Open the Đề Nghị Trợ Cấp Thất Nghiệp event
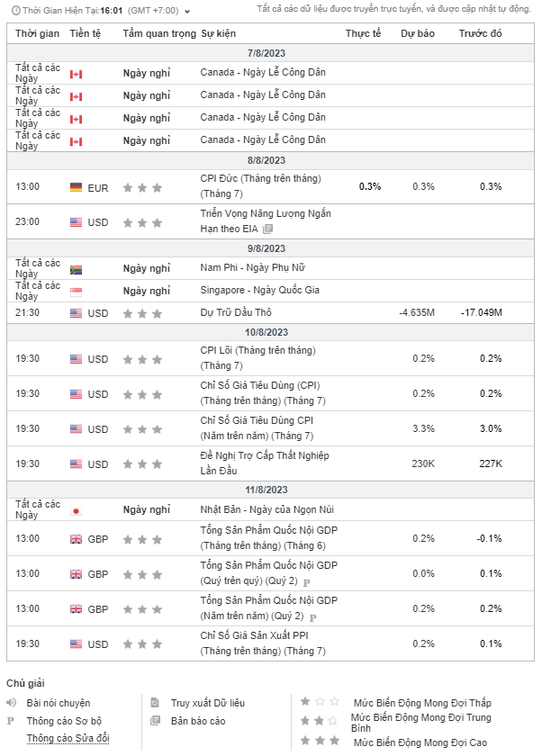Image resolution: width=542 pixels, height=756 pixels. [x=262, y=456]
